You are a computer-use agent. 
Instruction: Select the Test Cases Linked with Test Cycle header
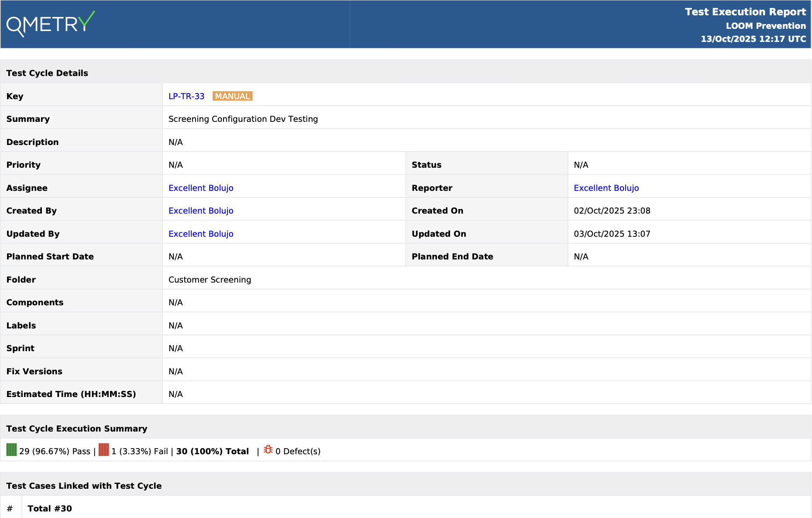84,486
